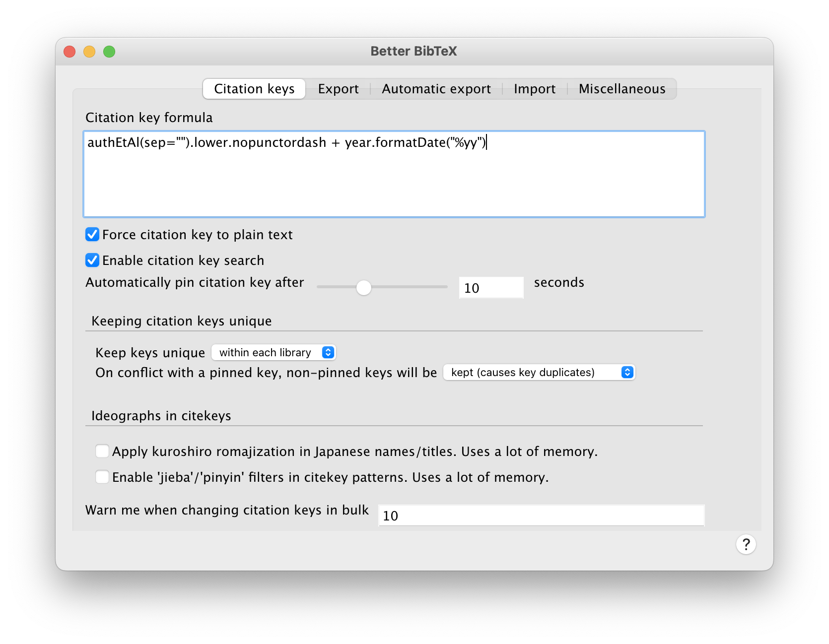Image resolution: width=829 pixels, height=644 pixels.
Task: Switch to the Citation keys tab
Action: [254, 89]
